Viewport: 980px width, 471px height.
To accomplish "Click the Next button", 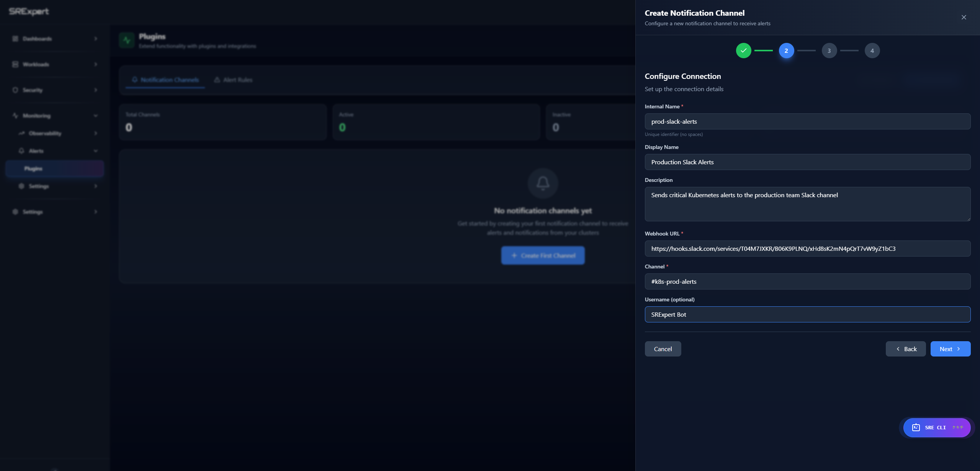I will pyautogui.click(x=950, y=349).
